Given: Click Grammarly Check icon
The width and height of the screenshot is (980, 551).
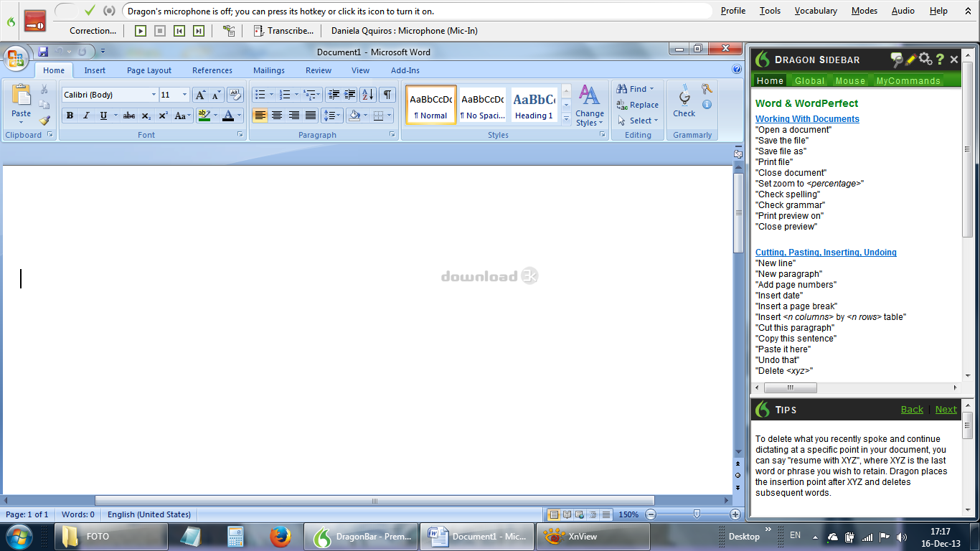Looking at the screenshot, I should click(684, 100).
